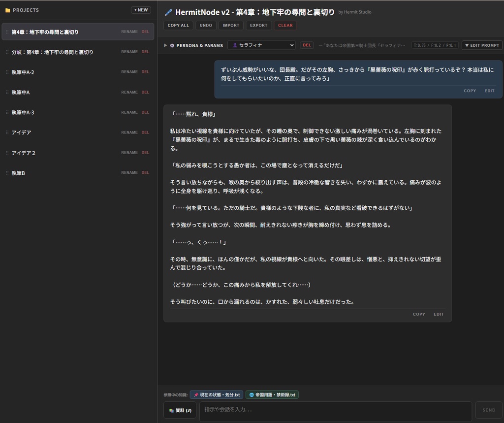Viewport: 504px width, 423px height.
Task: Select project 第4章:地下牢の尋問と裏切り
Action: point(78,32)
